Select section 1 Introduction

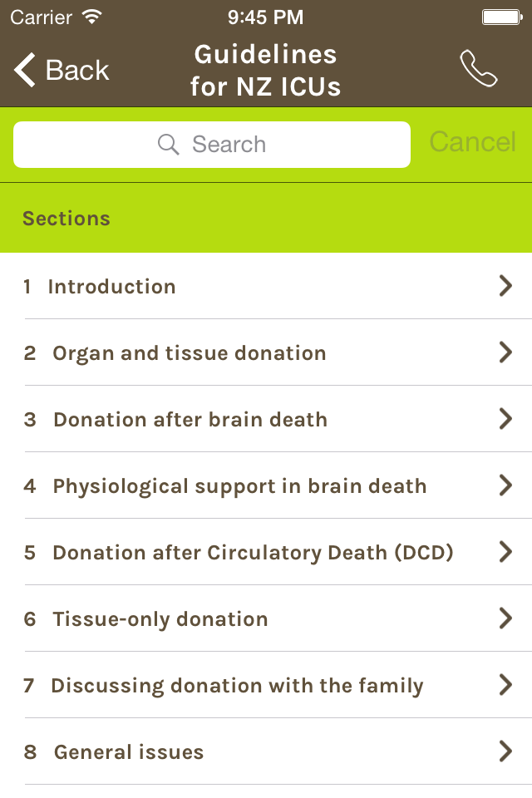pyautogui.click(x=111, y=287)
